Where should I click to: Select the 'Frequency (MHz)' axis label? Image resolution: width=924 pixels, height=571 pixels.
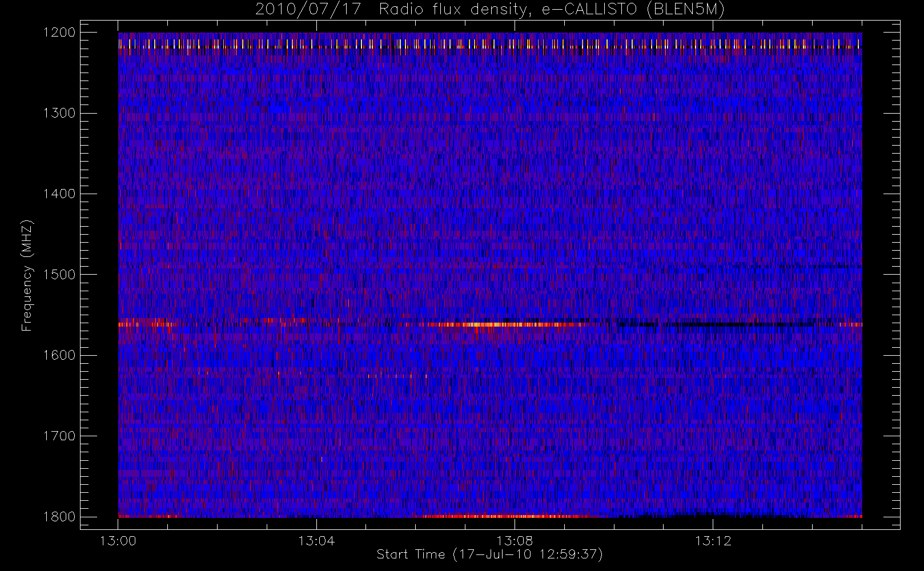(x=27, y=275)
